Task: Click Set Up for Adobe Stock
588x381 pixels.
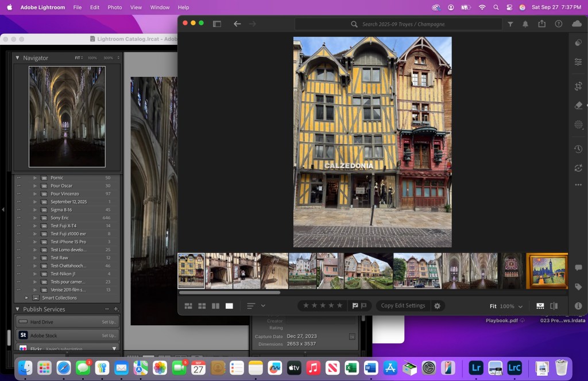Action: (109, 335)
